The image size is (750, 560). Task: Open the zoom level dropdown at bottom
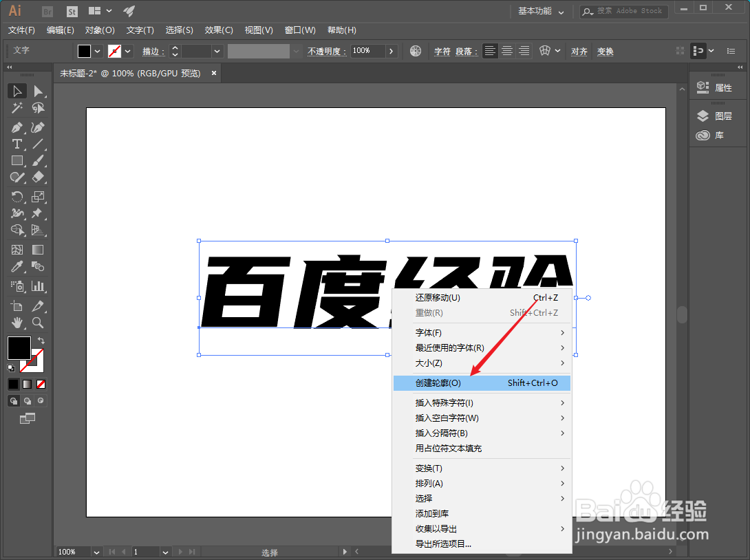[96, 552]
